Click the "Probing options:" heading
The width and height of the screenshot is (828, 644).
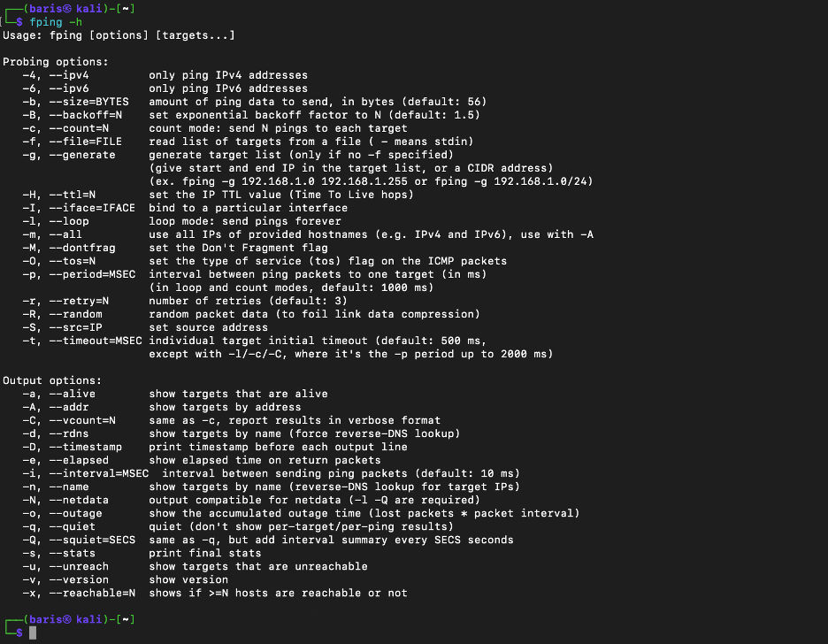pos(56,62)
